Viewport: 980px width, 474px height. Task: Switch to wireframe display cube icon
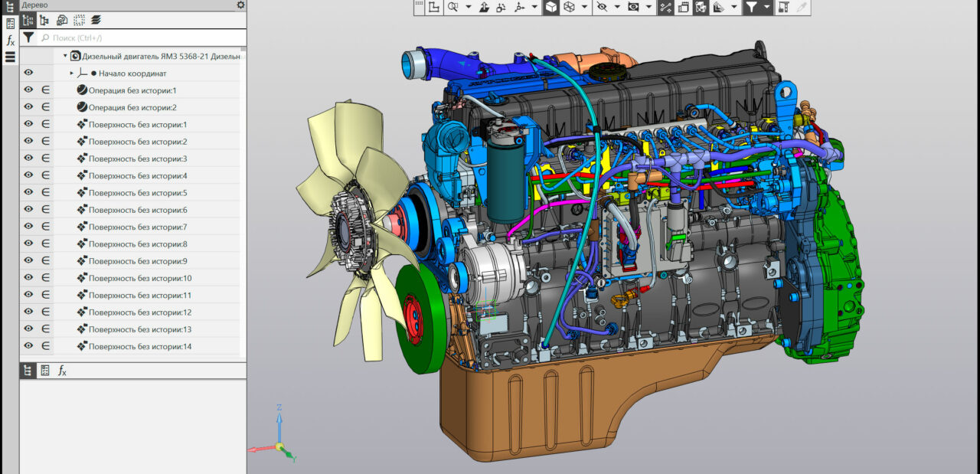(x=570, y=8)
